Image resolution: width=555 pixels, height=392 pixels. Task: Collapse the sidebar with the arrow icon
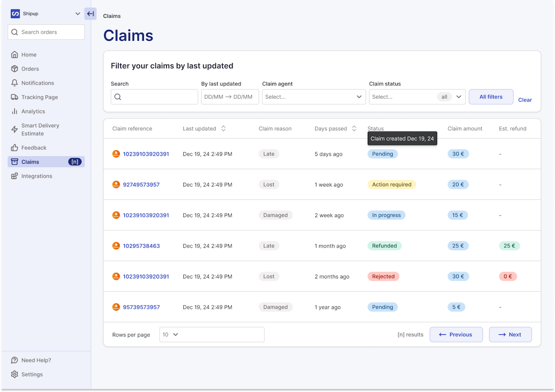[90, 14]
